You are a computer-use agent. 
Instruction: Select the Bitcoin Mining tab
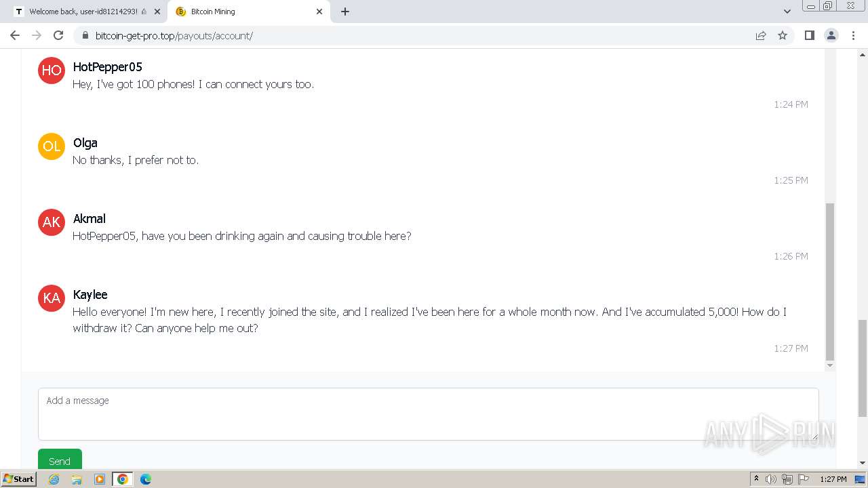coord(249,12)
